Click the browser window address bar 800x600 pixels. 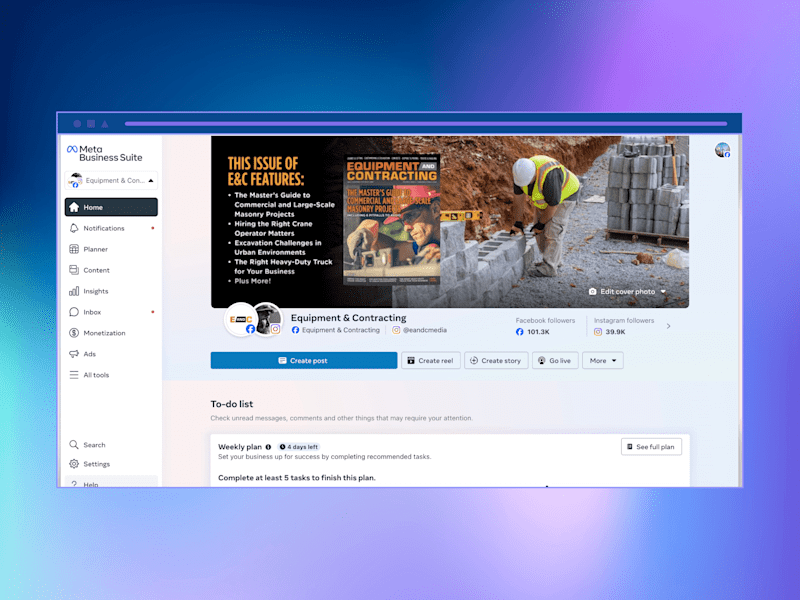426,123
